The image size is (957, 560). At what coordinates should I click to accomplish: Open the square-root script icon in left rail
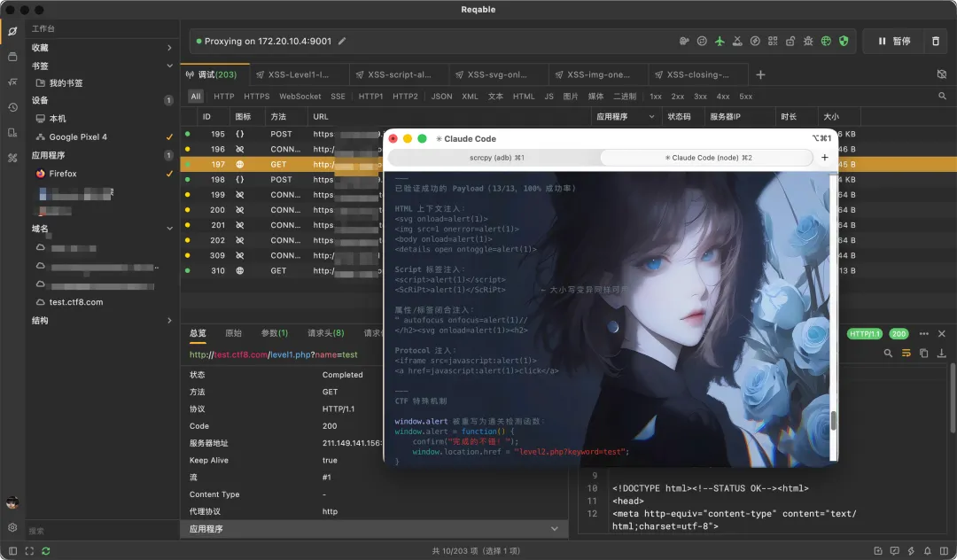coord(12,82)
